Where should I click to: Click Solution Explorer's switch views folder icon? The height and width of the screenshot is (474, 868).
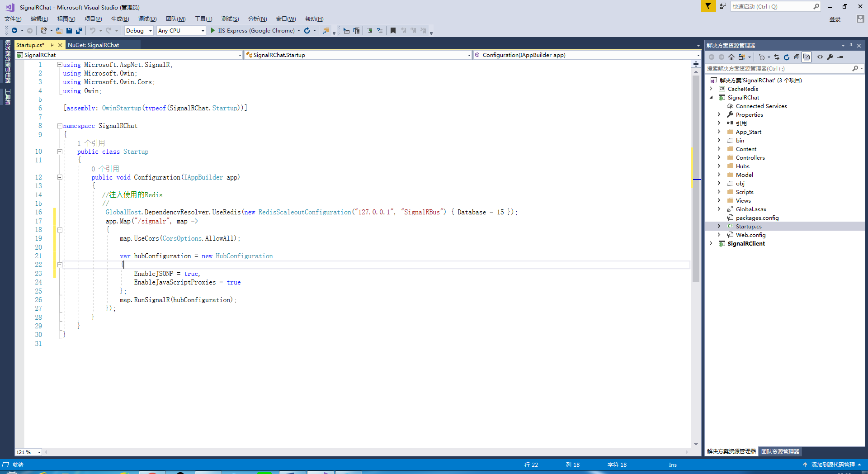[x=742, y=57]
